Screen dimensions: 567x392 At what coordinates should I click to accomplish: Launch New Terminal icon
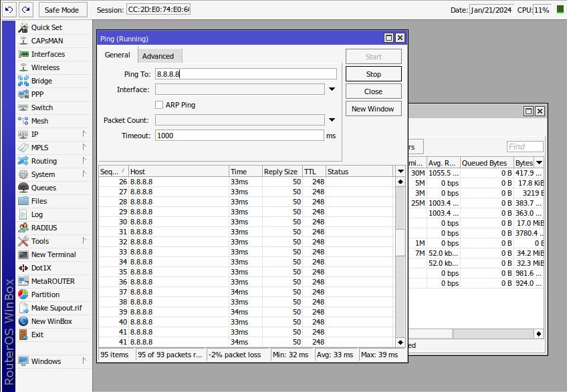[23, 254]
